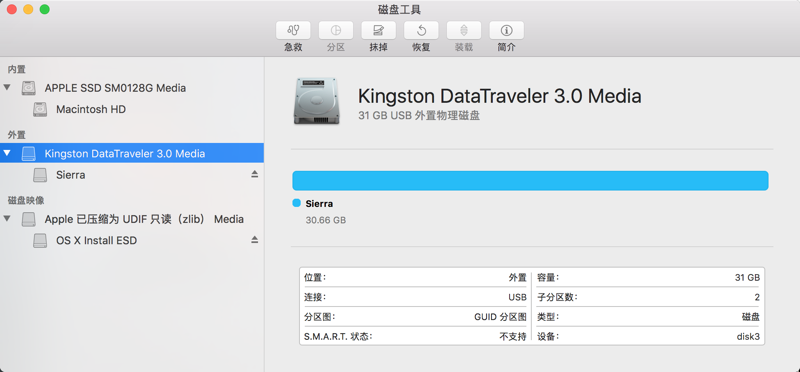Open the Erase (抹掉) tool

(x=379, y=30)
